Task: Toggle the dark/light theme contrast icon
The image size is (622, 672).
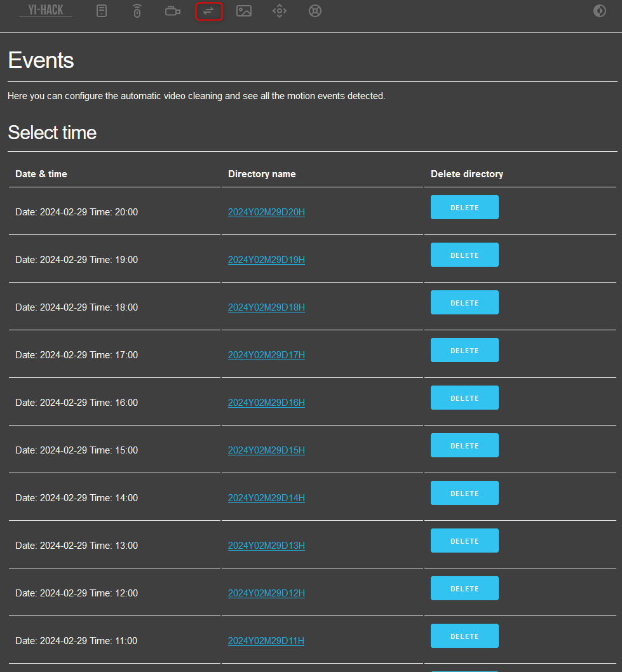Action: [x=600, y=11]
